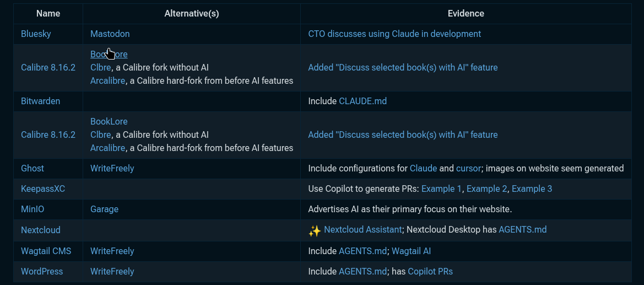Click the WordPress name link
644x285 pixels.
(x=42, y=271)
